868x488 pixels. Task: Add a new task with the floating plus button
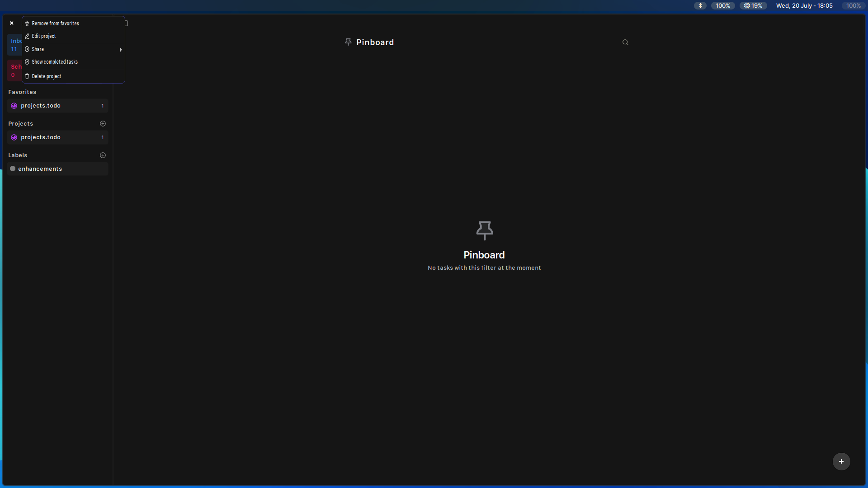pyautogui.click(x=841, y=461)
